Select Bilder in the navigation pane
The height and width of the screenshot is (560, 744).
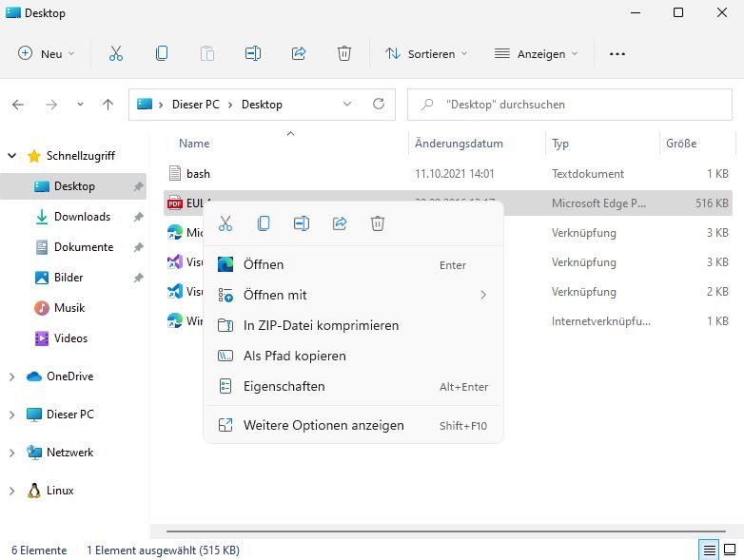[69, 278]
